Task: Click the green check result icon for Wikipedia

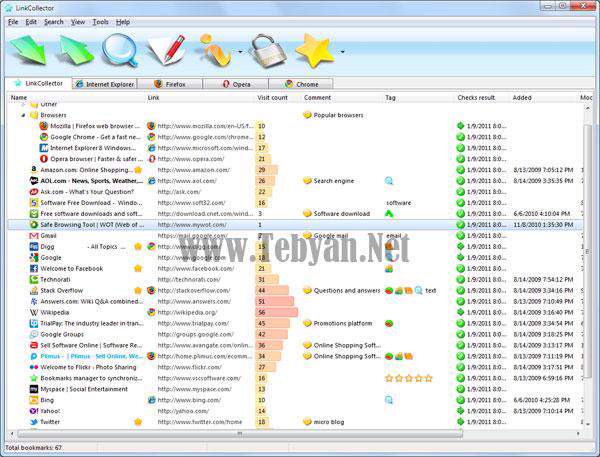Action: 461,312
